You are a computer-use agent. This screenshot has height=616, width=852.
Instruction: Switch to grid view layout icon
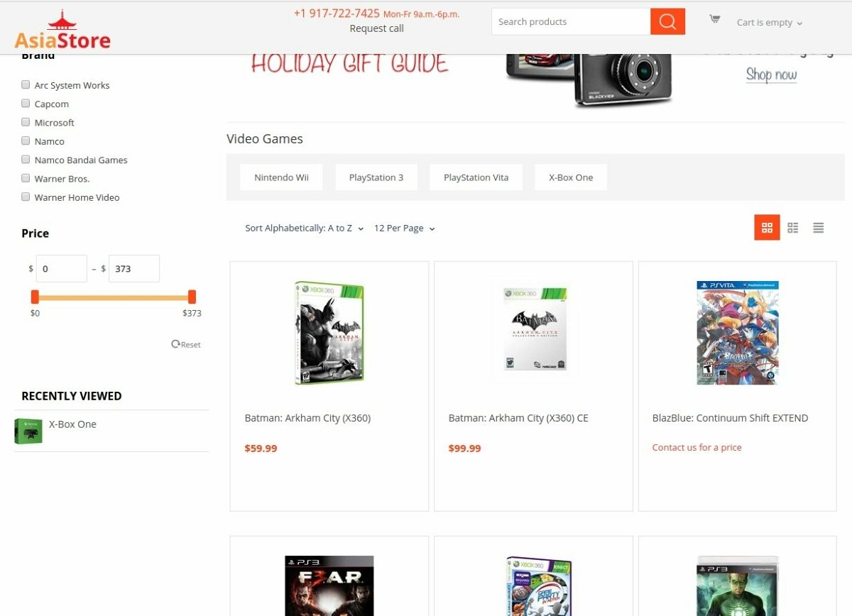pos(767,228)
